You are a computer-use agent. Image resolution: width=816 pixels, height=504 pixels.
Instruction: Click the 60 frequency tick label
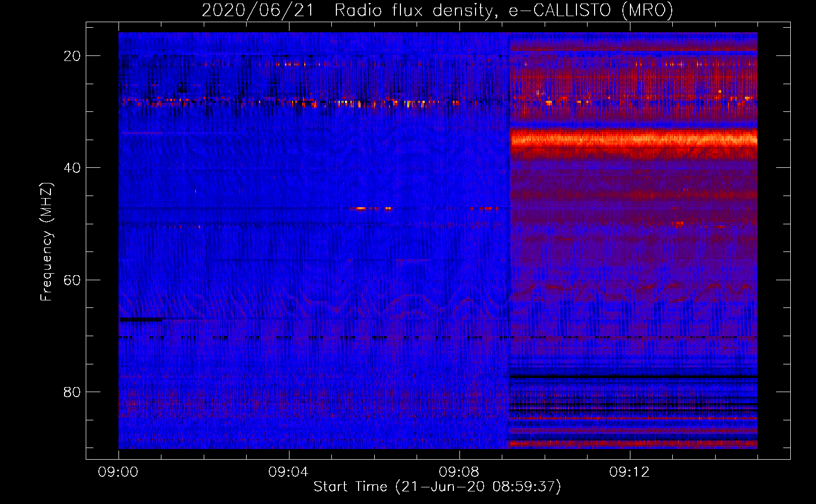click(x=72, y=280)
